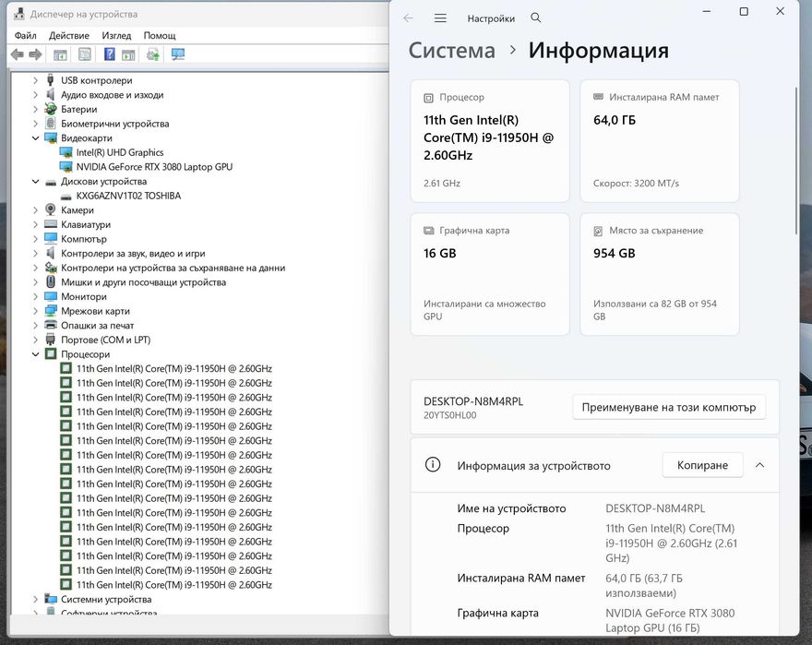Open the Процесор info card
This screenshot has height=645, width=812.
490,140
